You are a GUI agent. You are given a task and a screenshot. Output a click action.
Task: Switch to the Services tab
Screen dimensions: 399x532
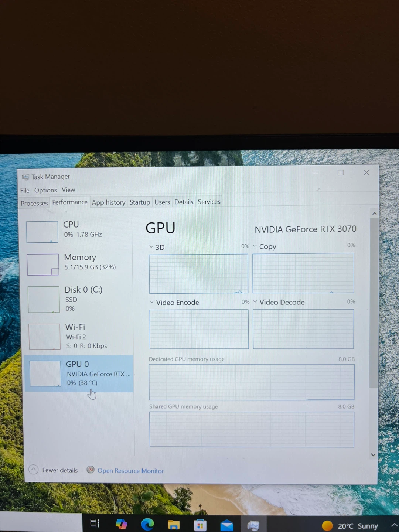(x=209, y=202)
